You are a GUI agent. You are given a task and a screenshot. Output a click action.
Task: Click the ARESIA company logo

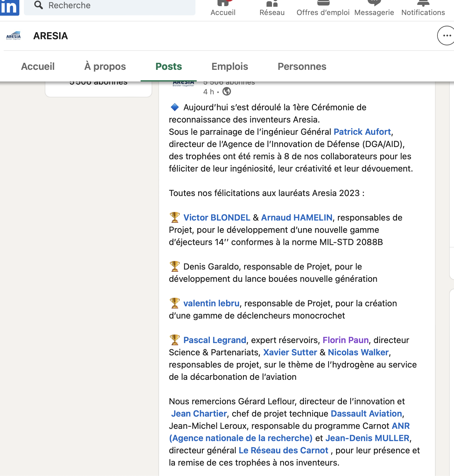click(x=13, y=36)
